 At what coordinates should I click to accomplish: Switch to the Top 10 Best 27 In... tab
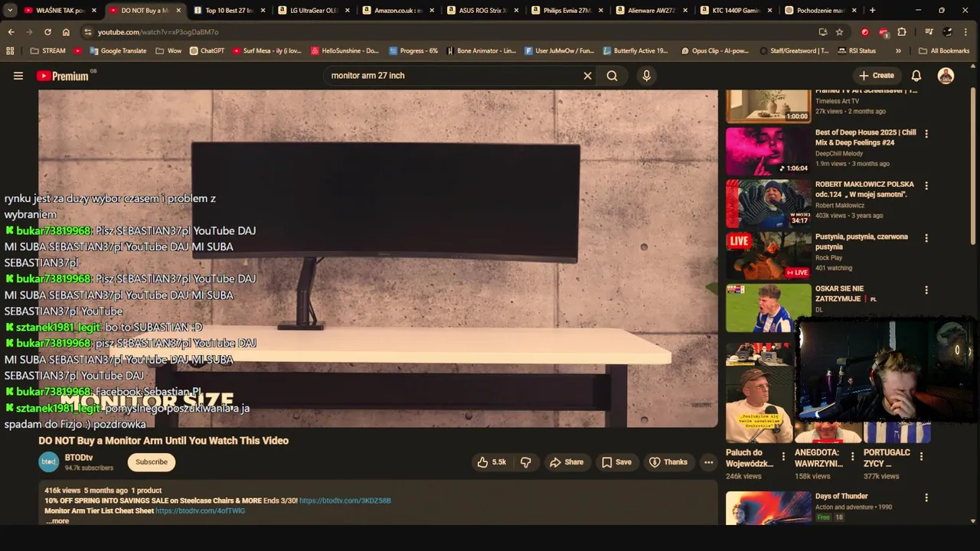pos(229,11)
